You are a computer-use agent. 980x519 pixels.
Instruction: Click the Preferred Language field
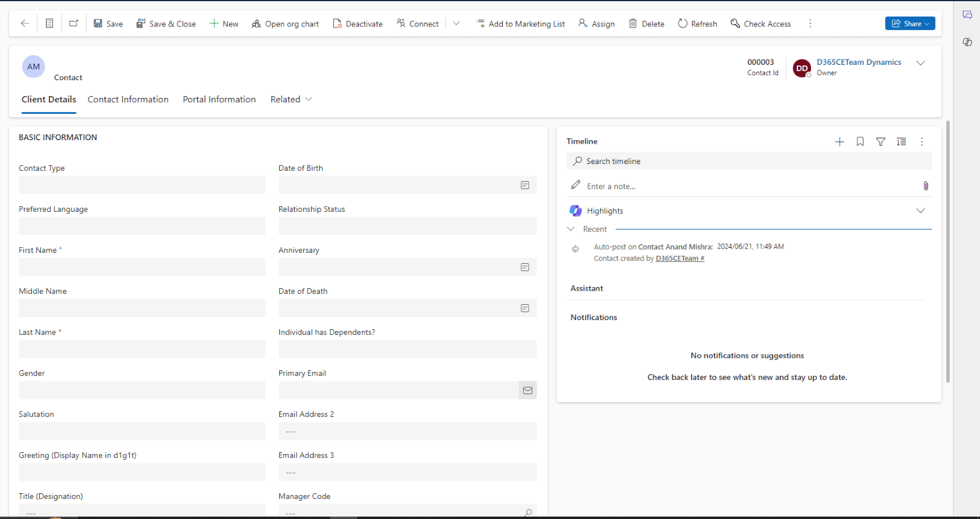click(x=142, y=226)
